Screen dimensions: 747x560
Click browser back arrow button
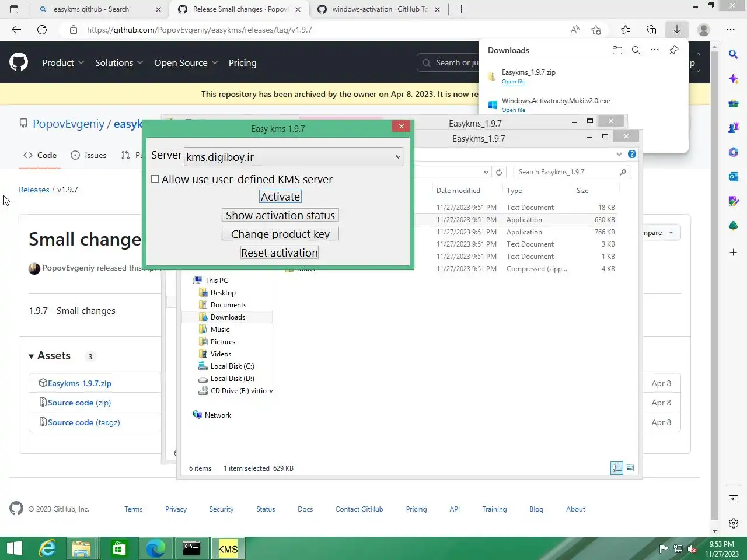click(x=16, y=30)
